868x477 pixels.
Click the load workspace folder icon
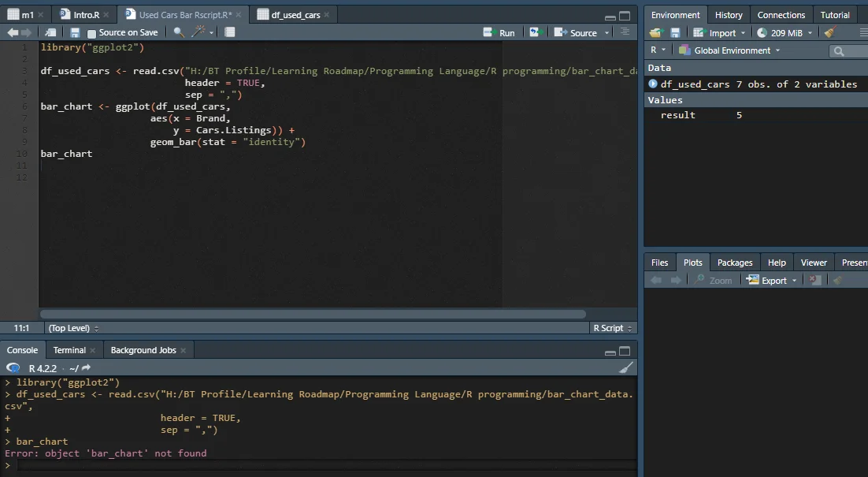[x=655, y=33]
